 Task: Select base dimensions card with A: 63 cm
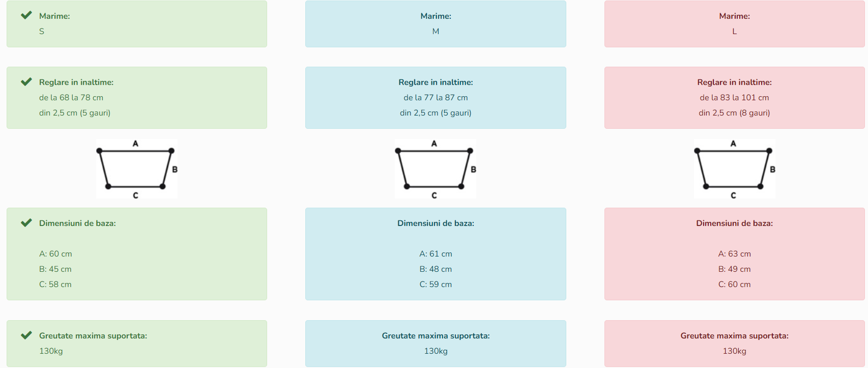tap(735, 254)
